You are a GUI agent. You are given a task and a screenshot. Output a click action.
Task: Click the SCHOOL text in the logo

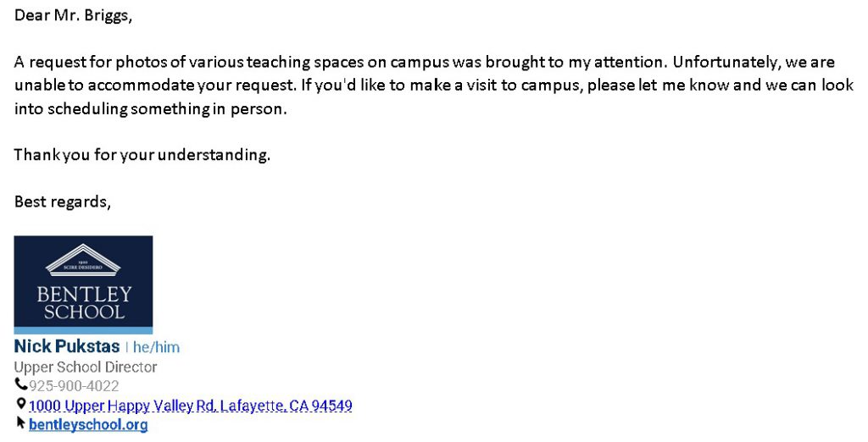[x=84, y=312]
